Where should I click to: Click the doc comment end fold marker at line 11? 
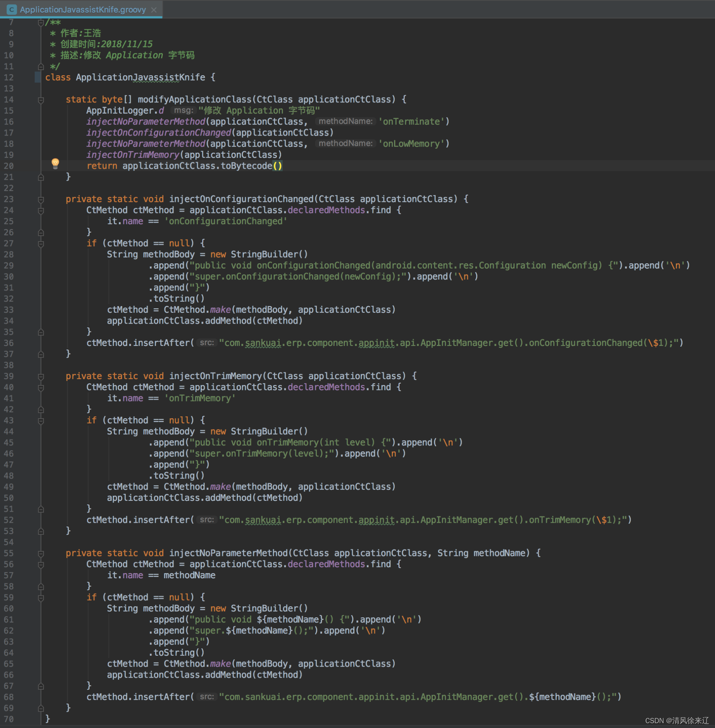pyautogui.click(x=41, y=66)
